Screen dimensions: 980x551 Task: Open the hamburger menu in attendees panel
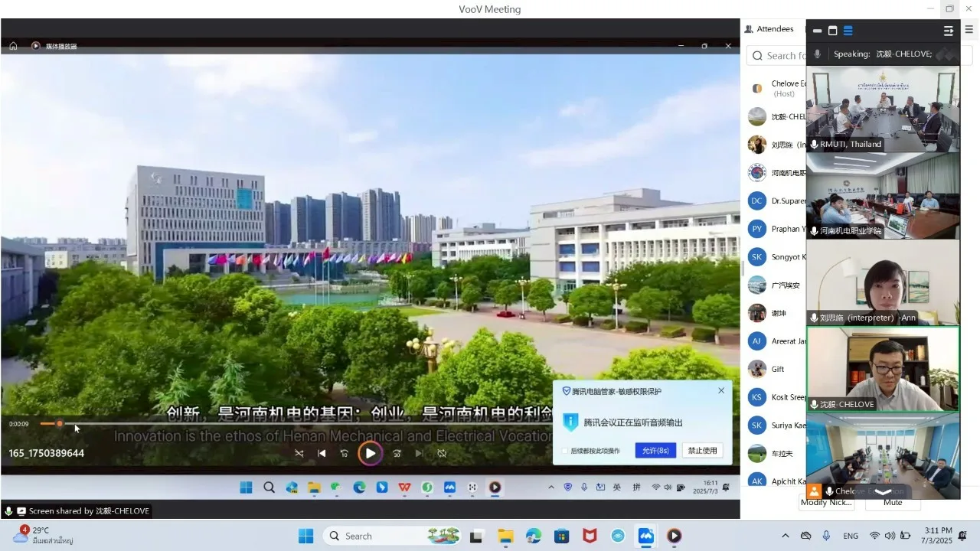tap(969, 30)
